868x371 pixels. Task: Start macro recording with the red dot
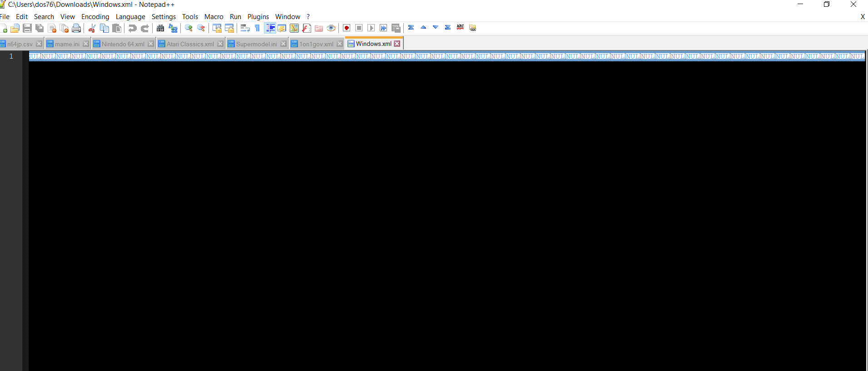pyautogui.click(x=347, y=28)
